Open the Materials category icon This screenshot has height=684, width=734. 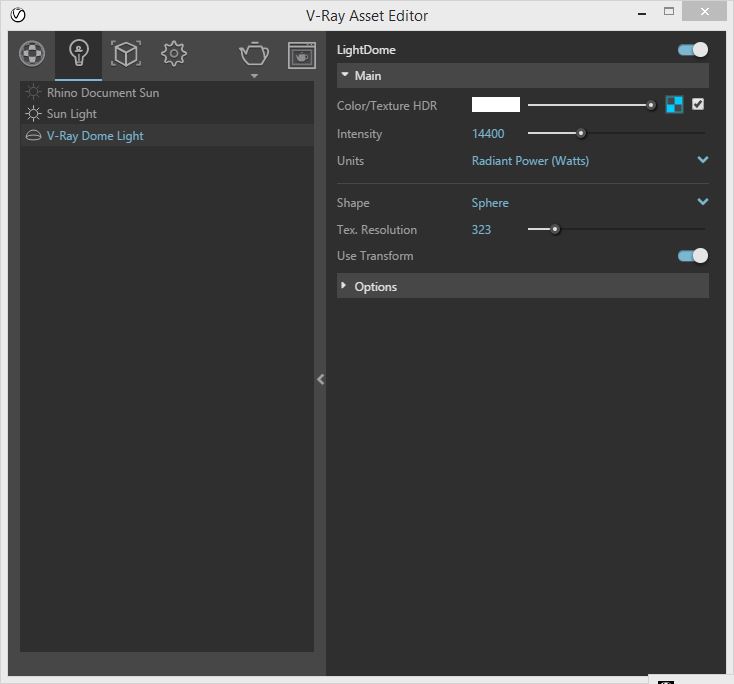coord(32,54)
